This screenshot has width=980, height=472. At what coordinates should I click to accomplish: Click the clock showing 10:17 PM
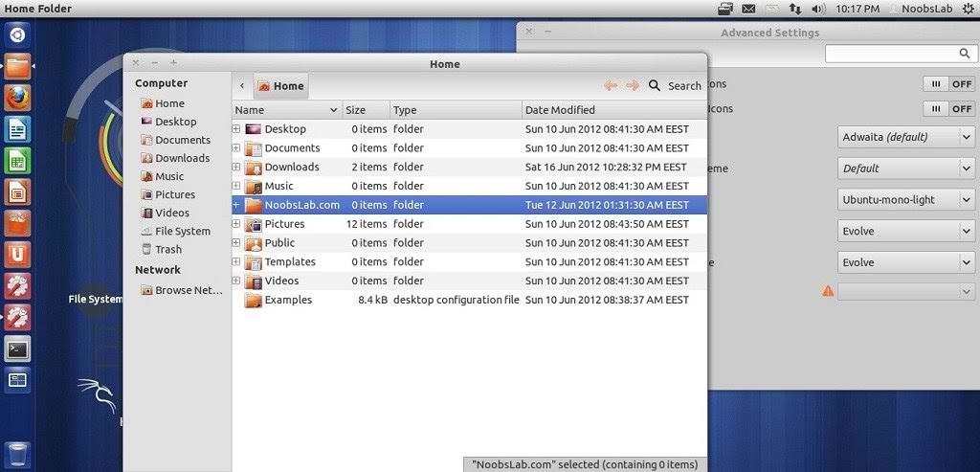pos(857,9)
